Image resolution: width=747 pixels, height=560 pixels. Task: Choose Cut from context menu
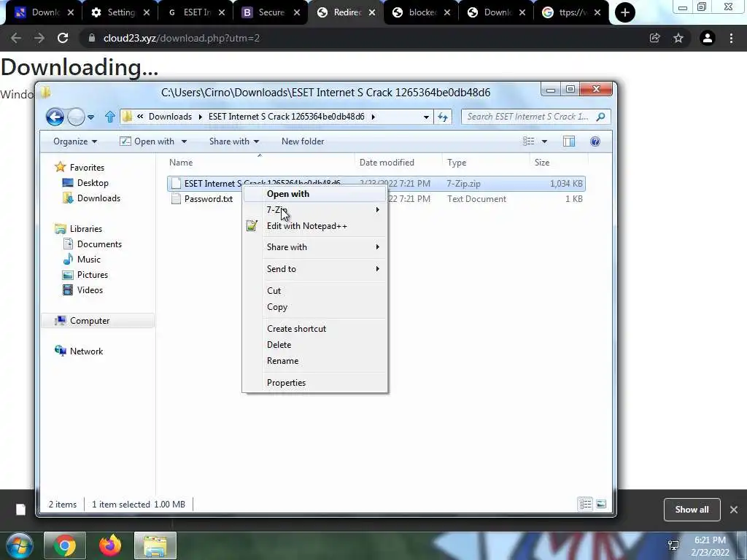pos(315,291)
